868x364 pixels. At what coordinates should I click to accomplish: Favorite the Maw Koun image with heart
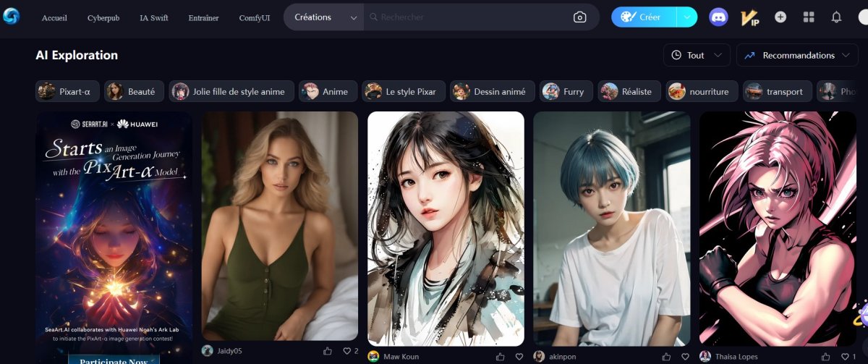coord(519,357)
